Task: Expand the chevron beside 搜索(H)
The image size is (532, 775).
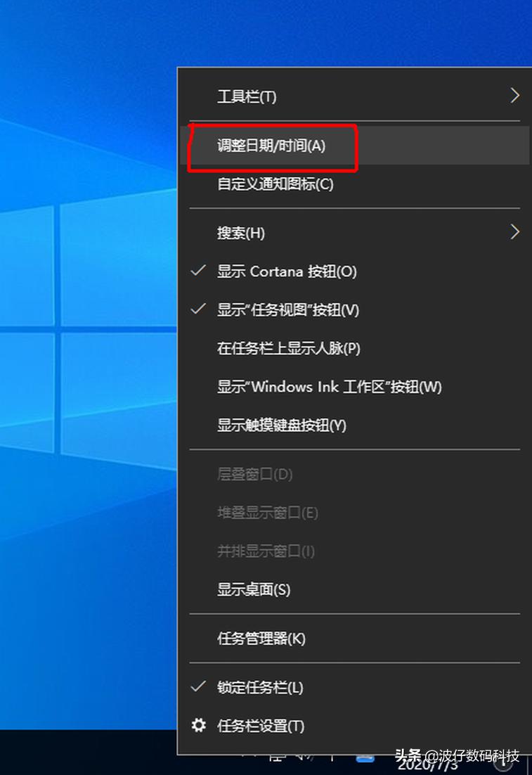Action: (x=514, y=232)
